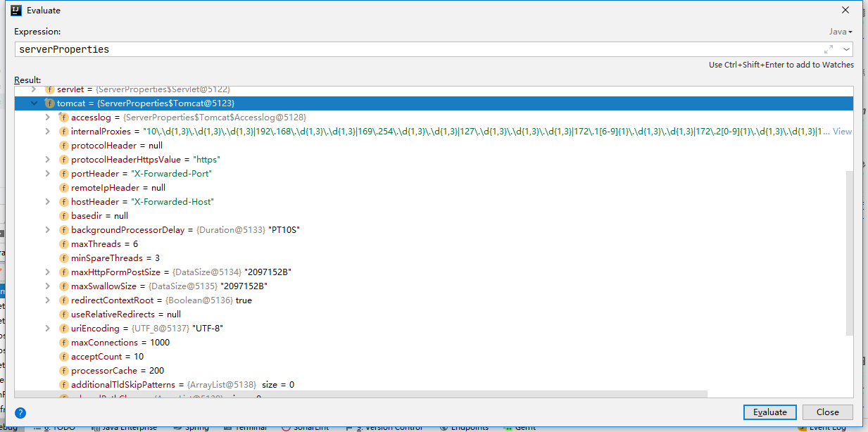This screenshot has width=868, height=432.
Task: Expand the expression editor with the arrows icon
Action: 829,49
